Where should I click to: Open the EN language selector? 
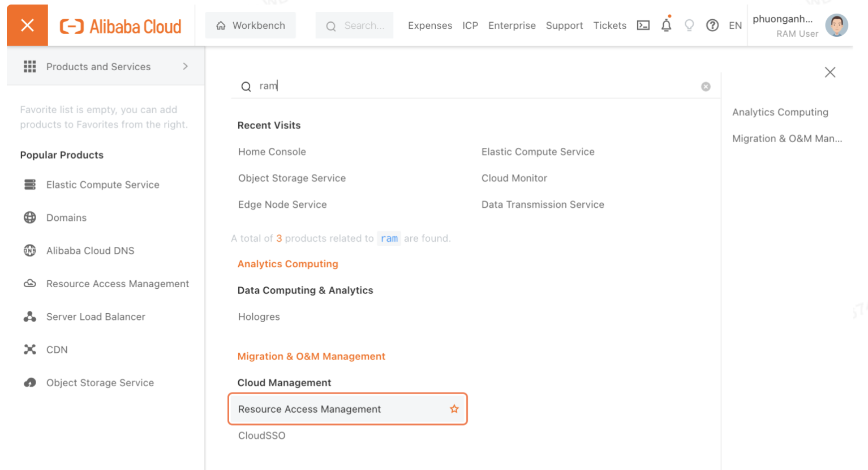pos(735,25)
